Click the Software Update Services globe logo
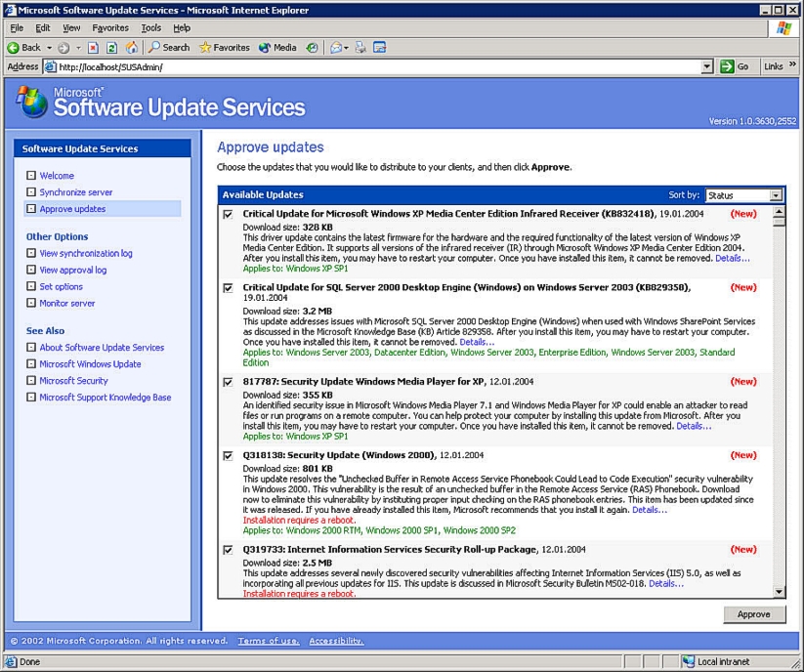 31,102
